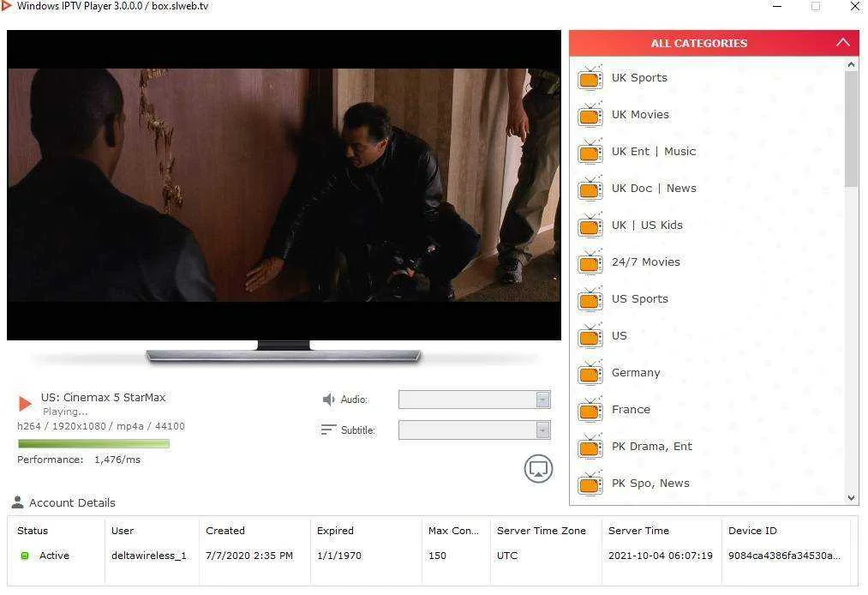868x595 pixels.
Task: Click the video playback area
Action: pos(284,185)
